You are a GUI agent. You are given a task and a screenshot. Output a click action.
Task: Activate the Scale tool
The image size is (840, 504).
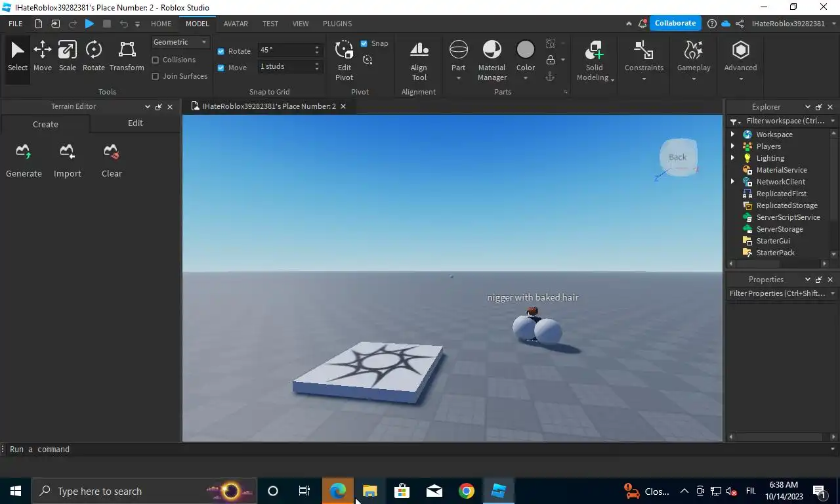click(x=68, y=56)
